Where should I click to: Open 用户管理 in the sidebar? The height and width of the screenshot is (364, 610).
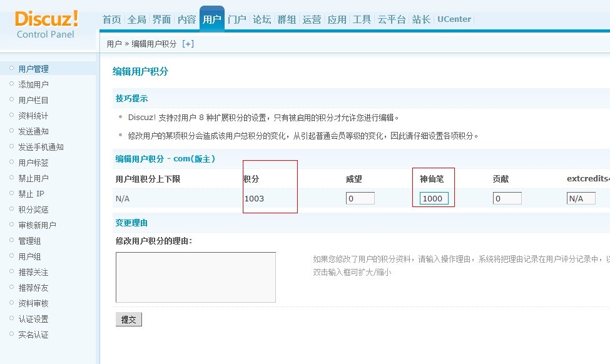pyautogui.click(x=33, y=69)
